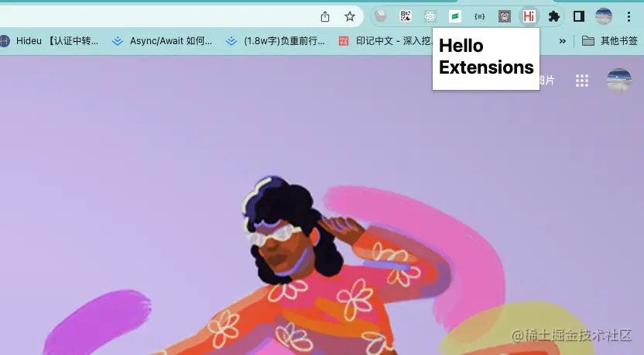Open the Chrome three-dot menu

point(629,16)
